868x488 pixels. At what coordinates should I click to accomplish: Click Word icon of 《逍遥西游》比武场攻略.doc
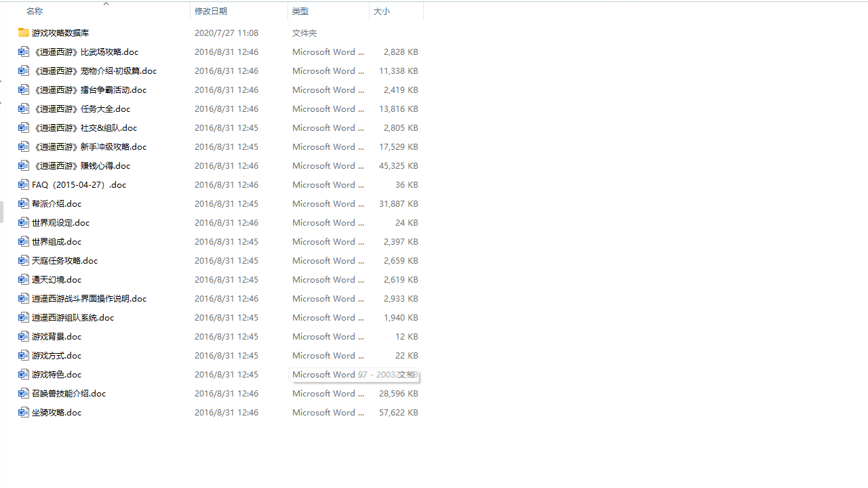pos(24,52)
